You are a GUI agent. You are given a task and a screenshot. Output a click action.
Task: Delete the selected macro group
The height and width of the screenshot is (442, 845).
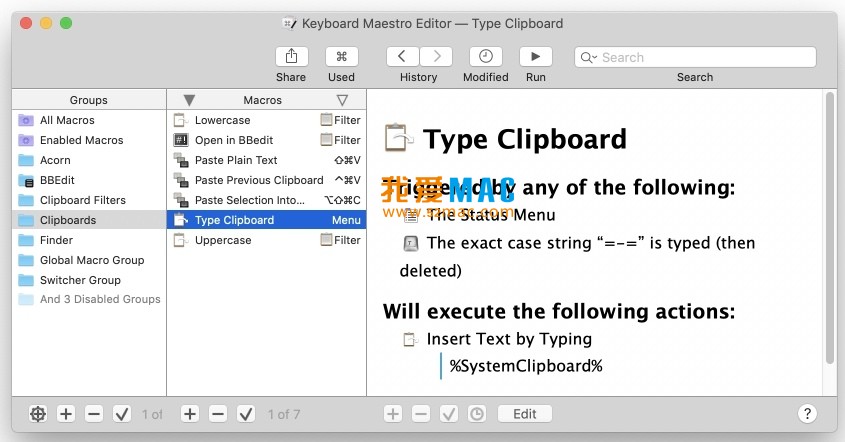(94, 414)
